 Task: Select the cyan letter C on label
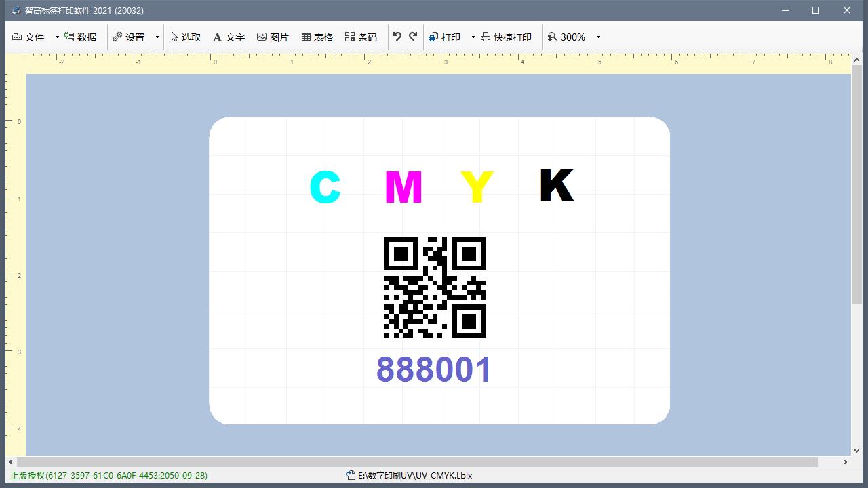pos(325,188)
